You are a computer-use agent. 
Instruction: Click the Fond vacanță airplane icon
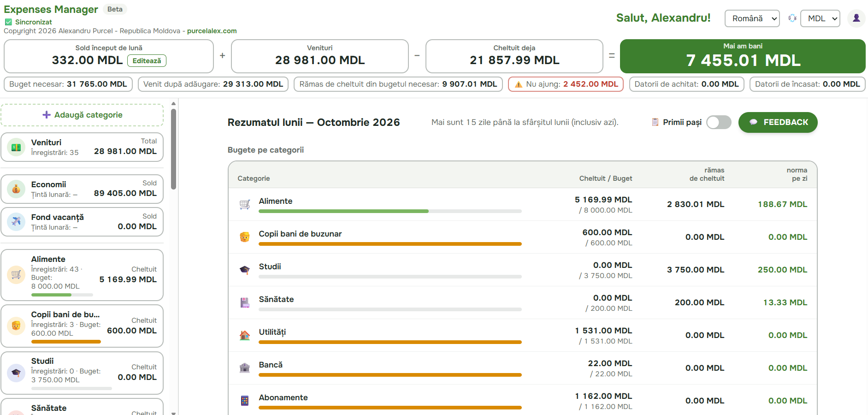(16, 222)
